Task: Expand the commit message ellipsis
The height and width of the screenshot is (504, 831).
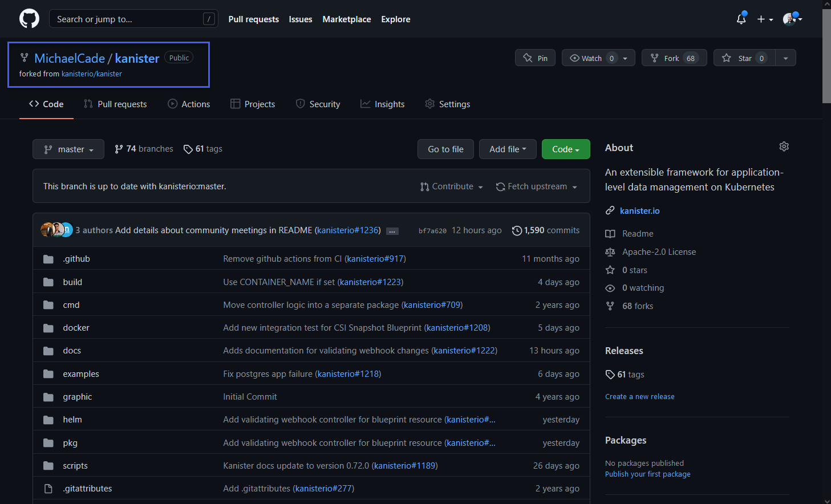Action: point(392,231)
